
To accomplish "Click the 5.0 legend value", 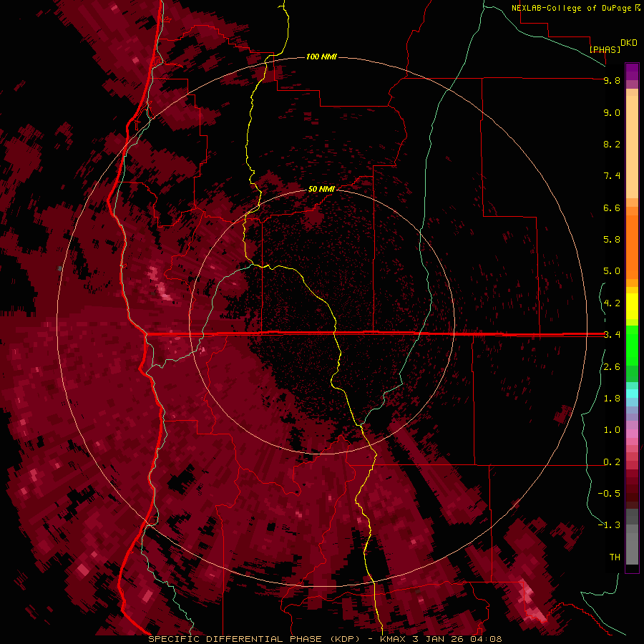I will (x=612, y=271).
